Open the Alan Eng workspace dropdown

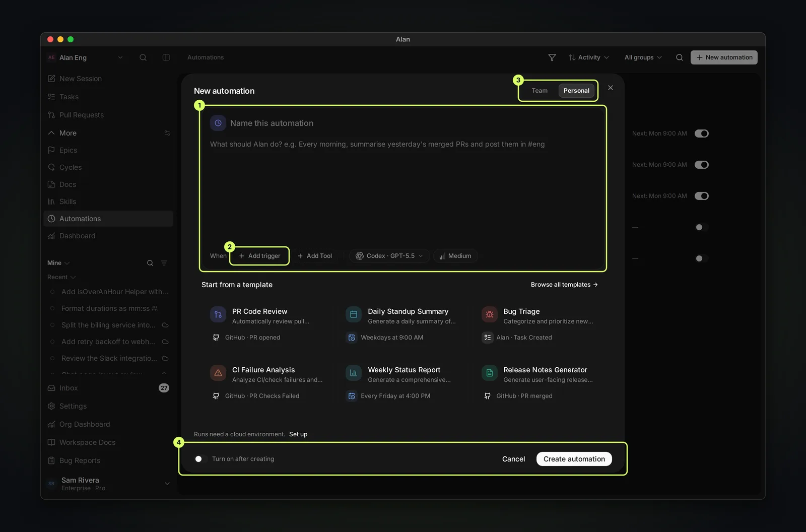tap(85, 57)
